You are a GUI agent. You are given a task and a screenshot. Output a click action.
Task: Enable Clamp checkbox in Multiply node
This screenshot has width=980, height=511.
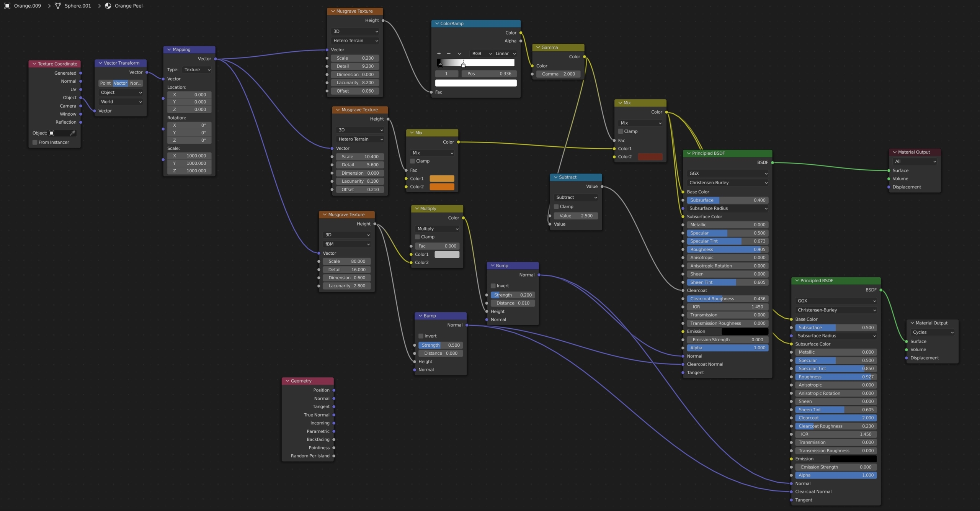[x=417, y=237]
